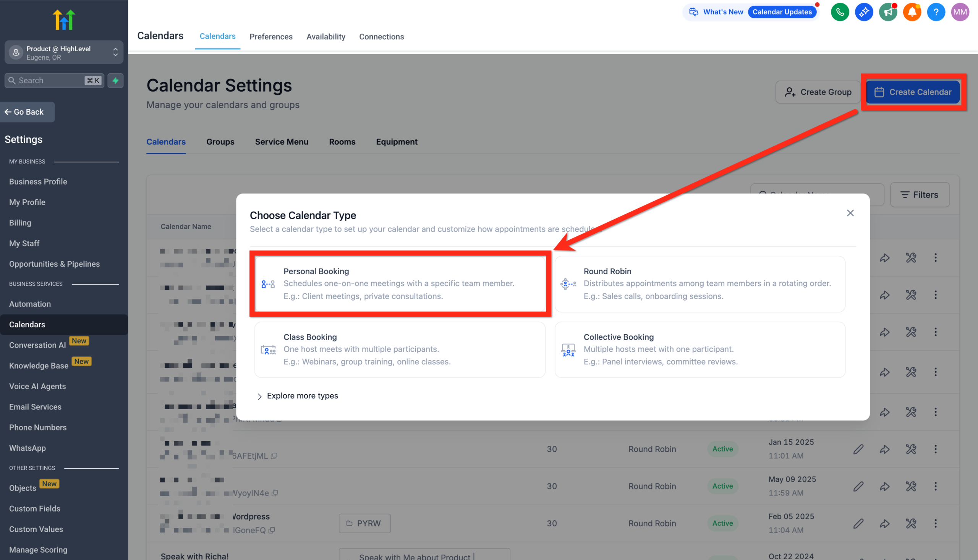This screenshot has width=978, height=560.
Task: Open the three-dot menu on a calendar row
Action: (x=936, y=449)
